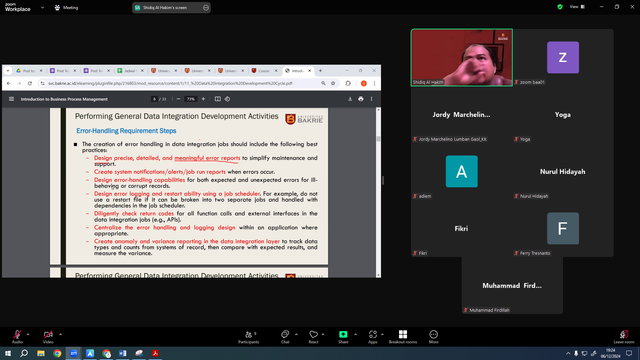
Task: Click the PDF page number field
Action: (x=154, y=99)
